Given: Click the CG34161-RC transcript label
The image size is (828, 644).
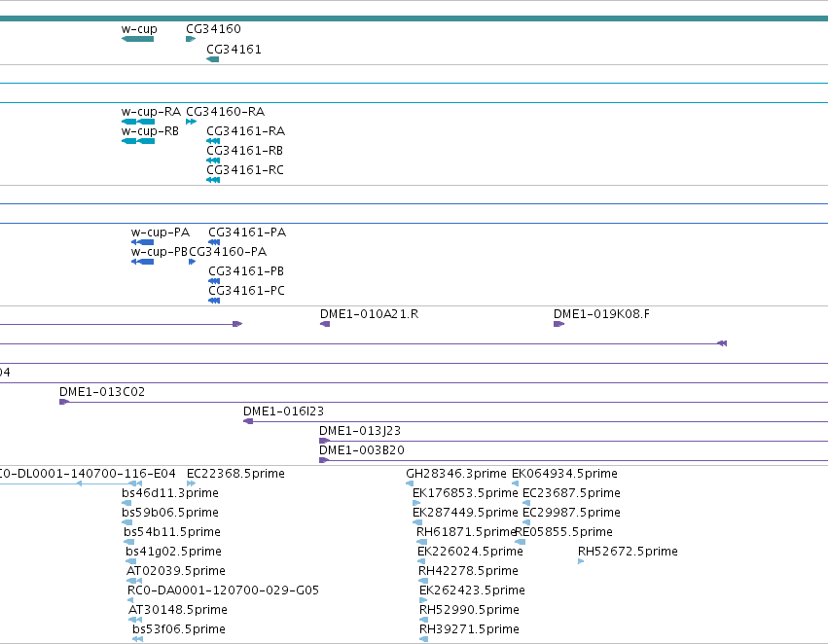Looking at the screenshot, I should tap(245, 170).
